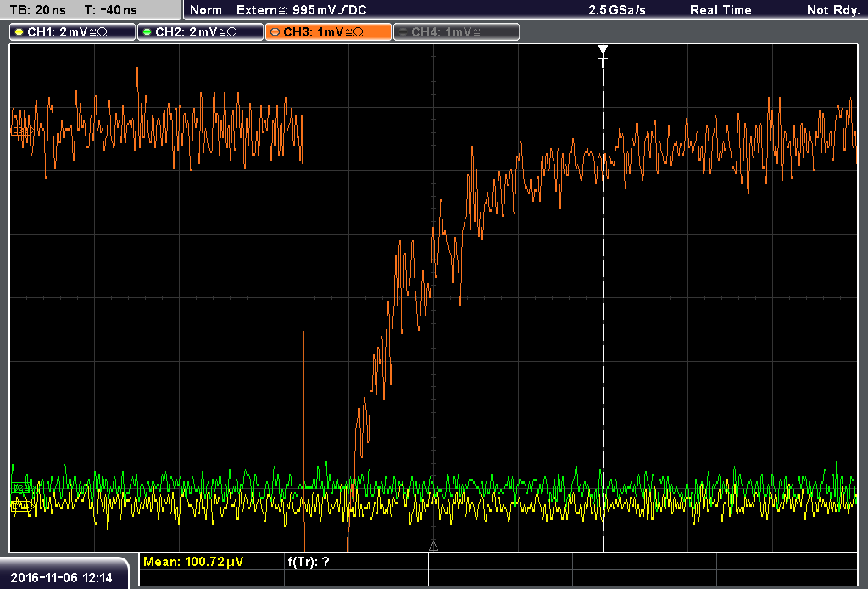Screen dimensions: 868x589
Task: Click the trigger position T marker at top
Action: pyautogui.click(x=603, y=57)
